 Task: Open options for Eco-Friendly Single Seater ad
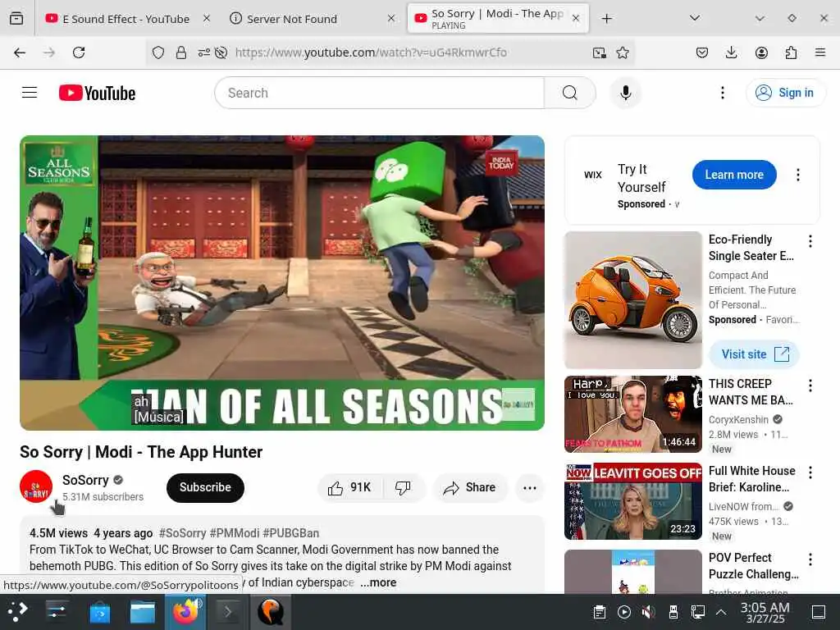(810, 241)
